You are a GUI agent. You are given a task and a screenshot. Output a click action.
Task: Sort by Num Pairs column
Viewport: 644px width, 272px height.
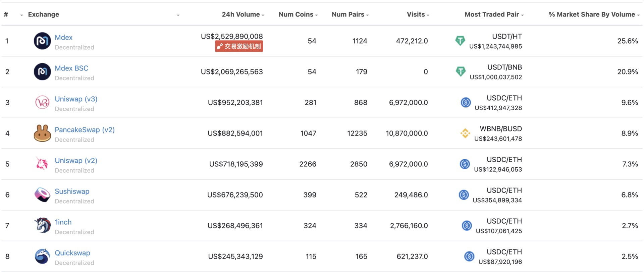click(x=350, y=14)
